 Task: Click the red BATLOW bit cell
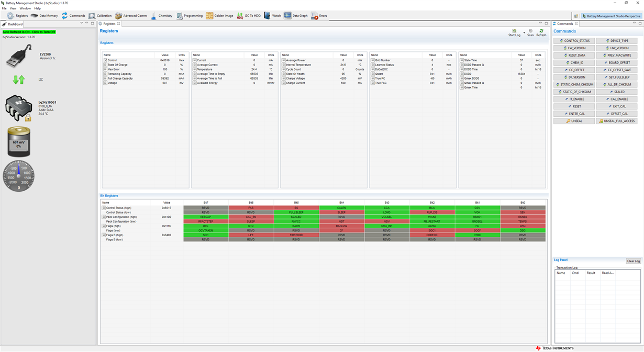pyautogui.click(x=341, y=226)
